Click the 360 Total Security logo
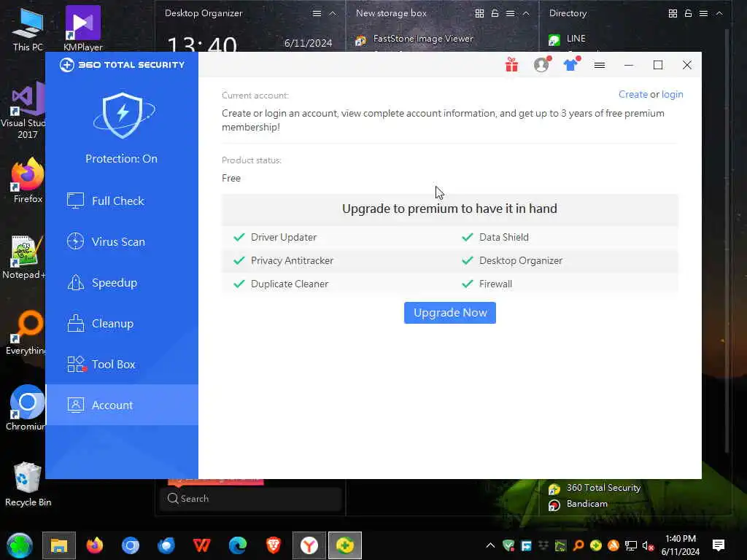Viewport: 747px width, 560px height. click(x=122, y=65)
